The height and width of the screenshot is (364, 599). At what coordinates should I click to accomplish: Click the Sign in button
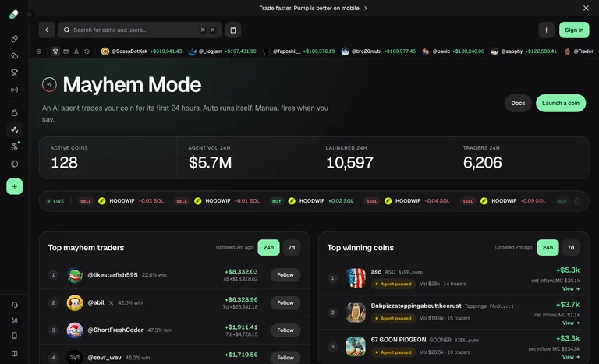pos(574,30)
